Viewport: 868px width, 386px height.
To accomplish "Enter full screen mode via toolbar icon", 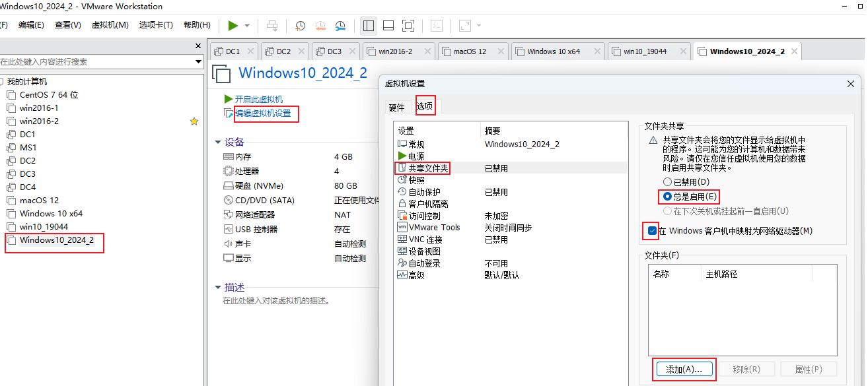I will click(408, 26).
